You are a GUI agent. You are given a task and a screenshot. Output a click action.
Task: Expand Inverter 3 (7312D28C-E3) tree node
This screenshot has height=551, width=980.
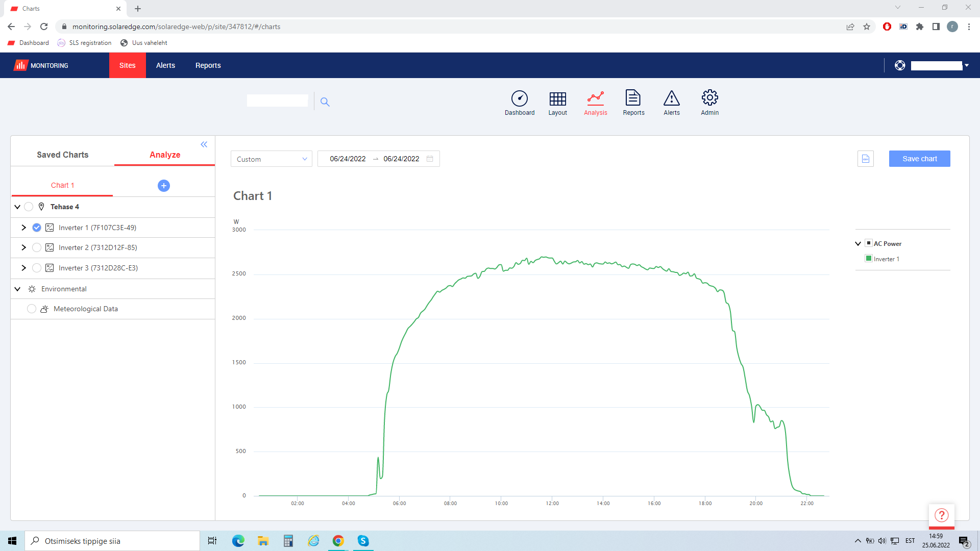(x=23, y=268)
